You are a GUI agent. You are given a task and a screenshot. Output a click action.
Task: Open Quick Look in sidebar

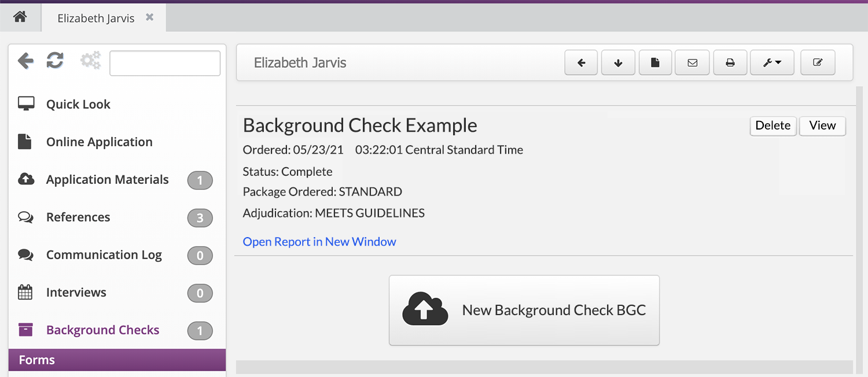tap(78, 105)
